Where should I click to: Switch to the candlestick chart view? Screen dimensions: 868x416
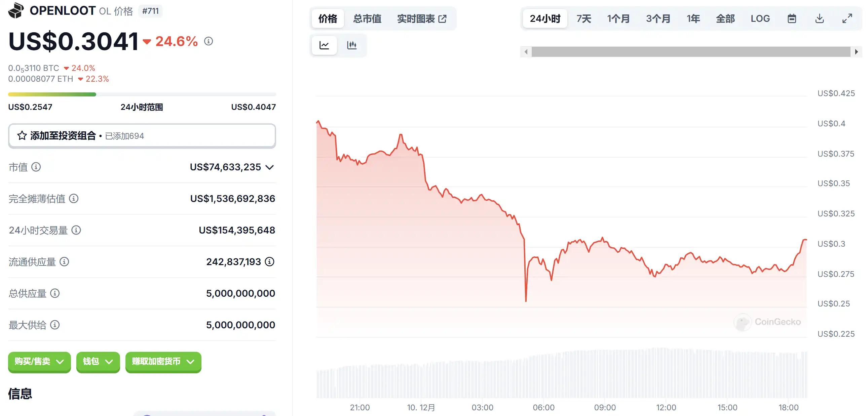click(351, 45)
